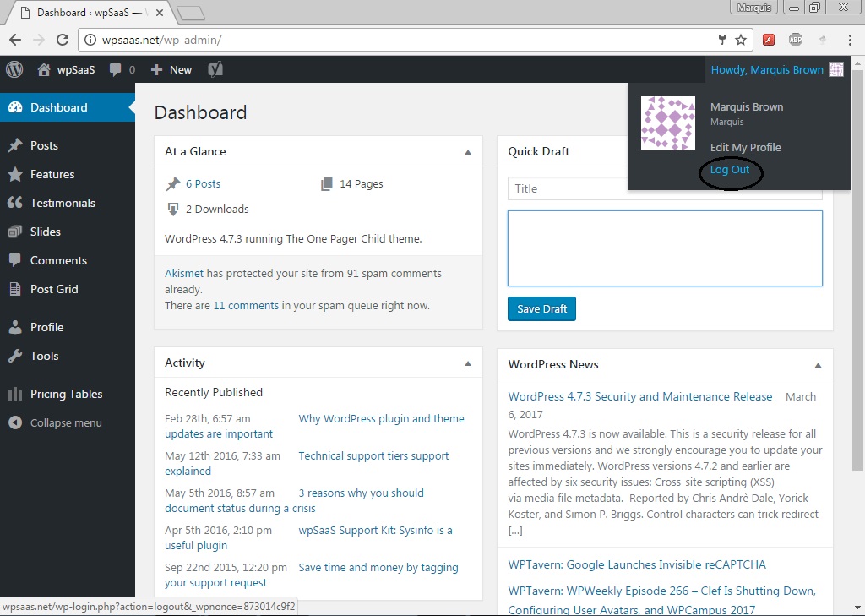Viewport: 865px width, 616px height.
Task: Click the Save Draft button
Action: [541, 309]
